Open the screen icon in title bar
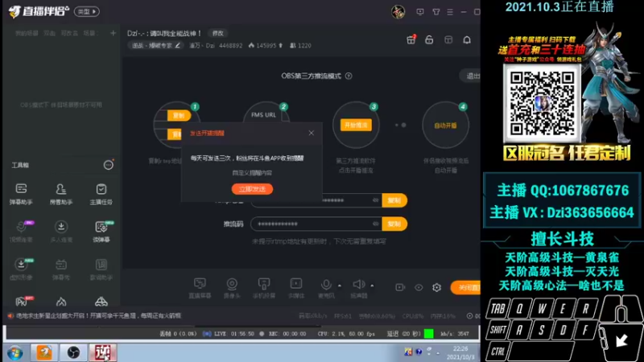 419,12
